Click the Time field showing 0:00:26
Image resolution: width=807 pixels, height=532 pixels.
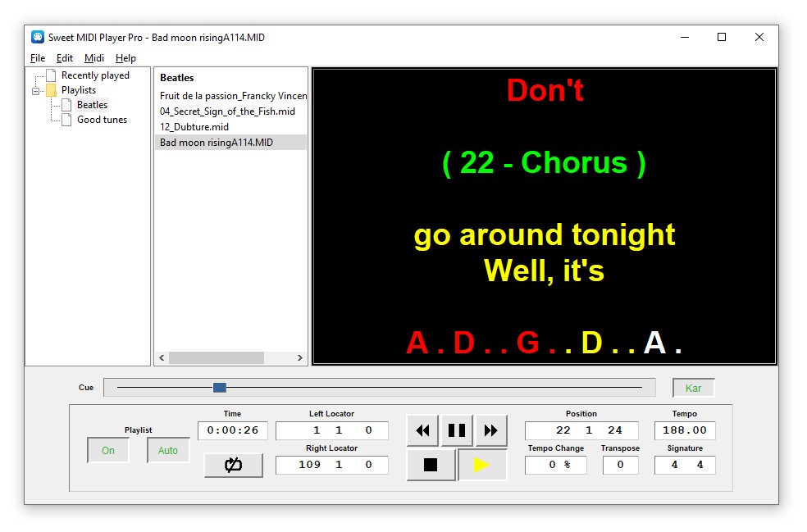pos(233,430)
